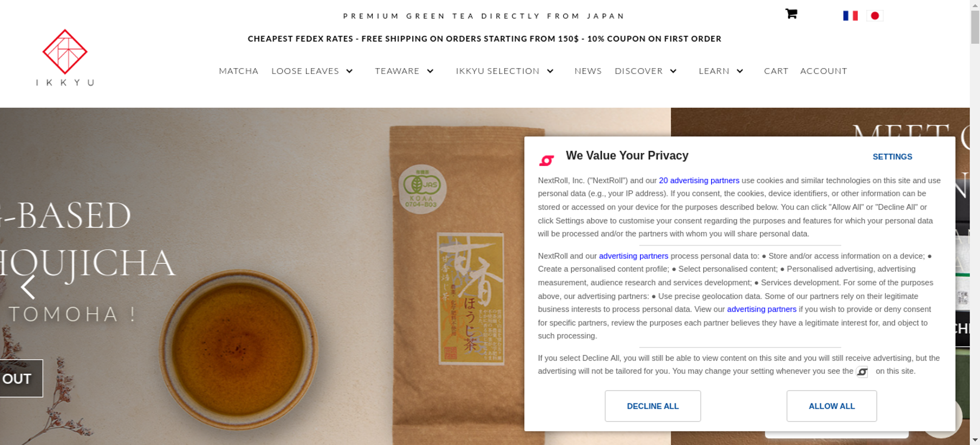The image size is (980, 445).
Task: Expand the Teaware dropdown chevron
Action: (x=430, y=71)
